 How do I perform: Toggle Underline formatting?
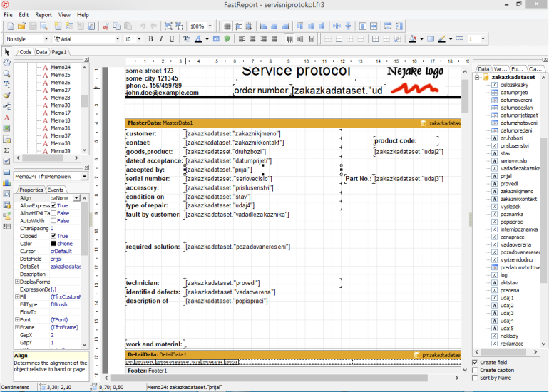[x=172, y=39]
